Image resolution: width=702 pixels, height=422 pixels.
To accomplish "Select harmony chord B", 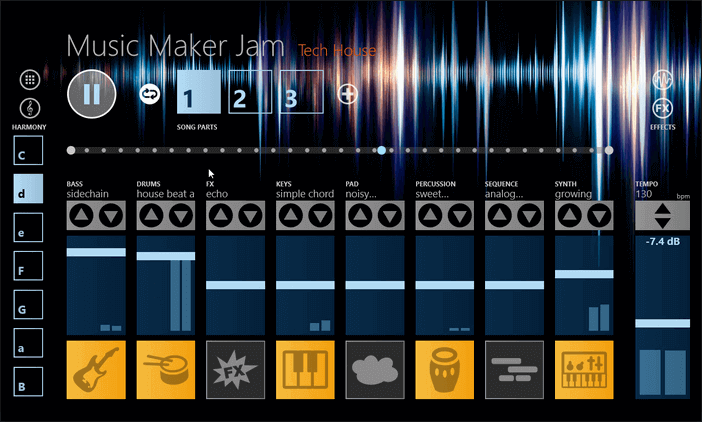I will [x=28, y=381].
